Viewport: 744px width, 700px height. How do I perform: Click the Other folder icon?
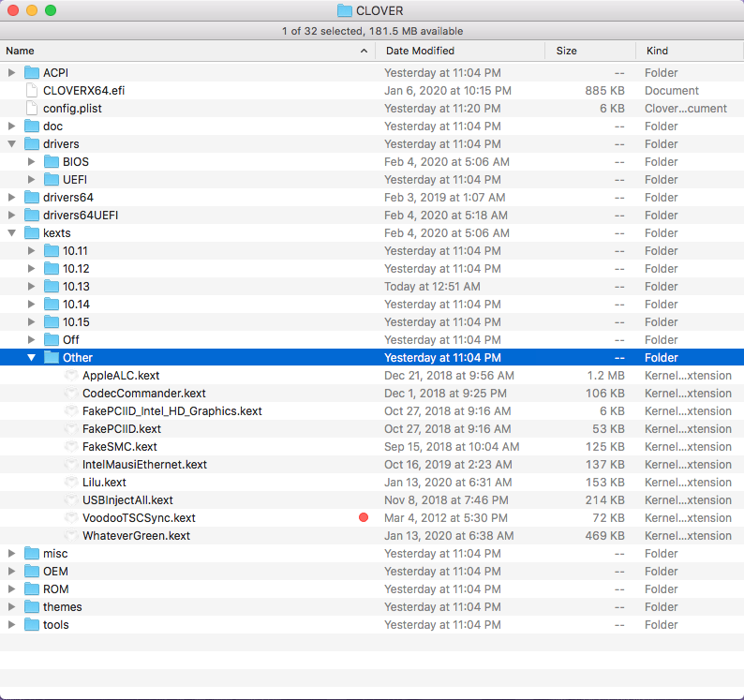coord(52,357)
